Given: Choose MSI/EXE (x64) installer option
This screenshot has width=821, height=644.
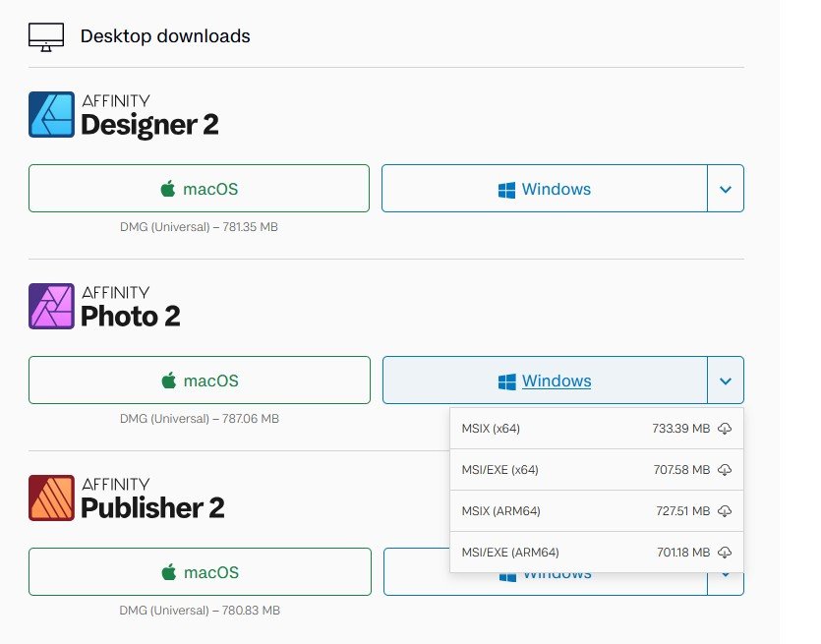Looking at the screenshot, I should pos(597,470).
